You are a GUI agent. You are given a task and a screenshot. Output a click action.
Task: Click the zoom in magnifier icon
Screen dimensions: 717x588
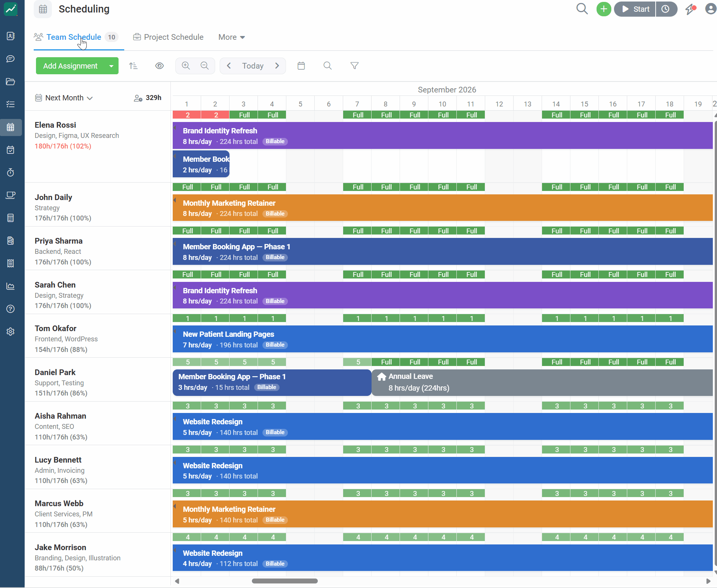click(x=186, y=66)
